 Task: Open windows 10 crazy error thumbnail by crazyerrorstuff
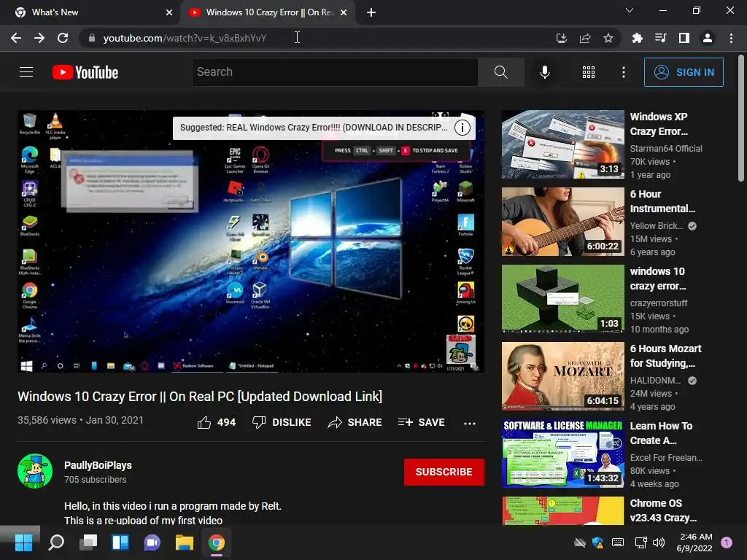(x=562, y=298)
